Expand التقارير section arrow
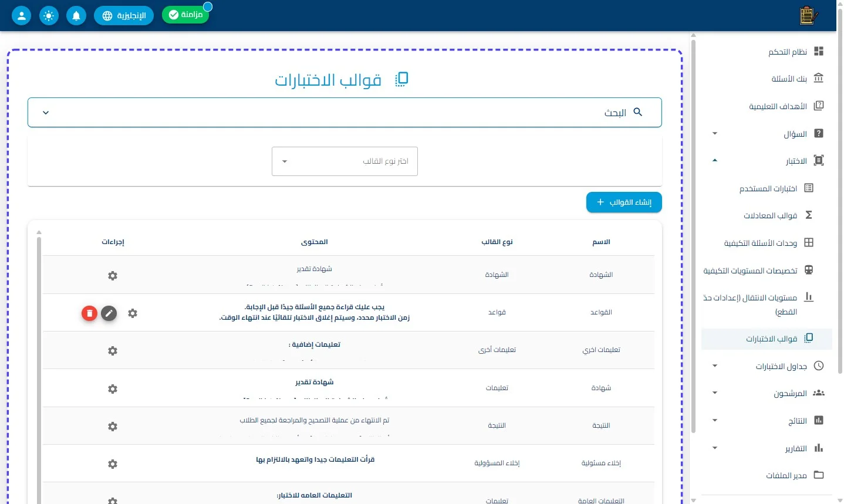This screenshot has height=504, width=844. [714, 448]
